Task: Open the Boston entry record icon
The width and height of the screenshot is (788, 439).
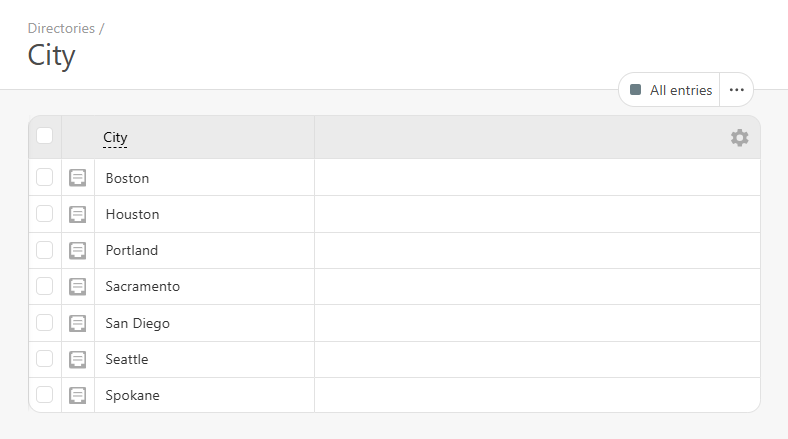Action: (78, 178)
